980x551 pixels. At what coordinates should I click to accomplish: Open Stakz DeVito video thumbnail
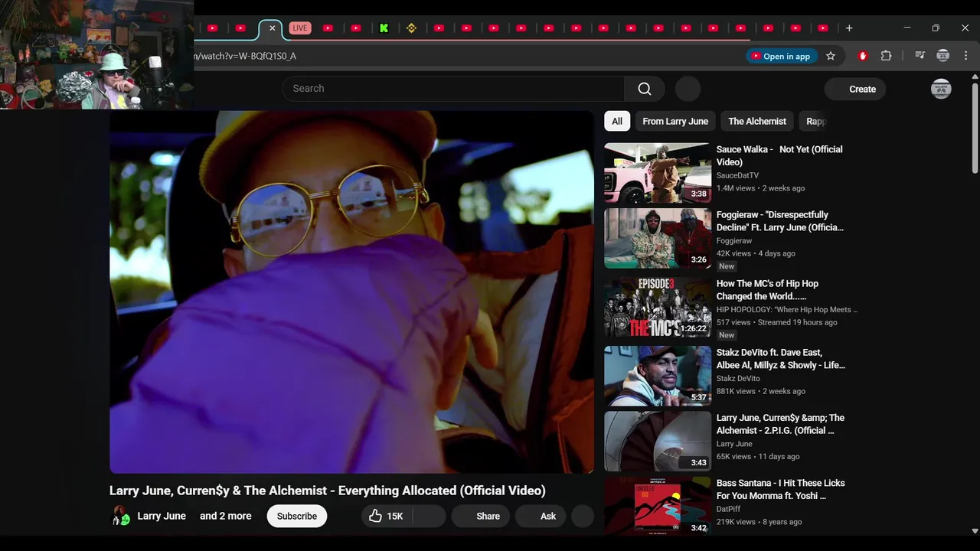(x=658, y=376)
